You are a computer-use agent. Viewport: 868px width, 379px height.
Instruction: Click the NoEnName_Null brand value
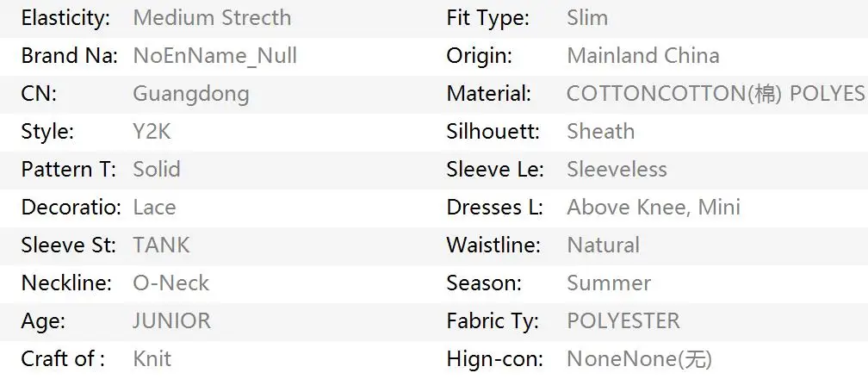click(214, 56)
